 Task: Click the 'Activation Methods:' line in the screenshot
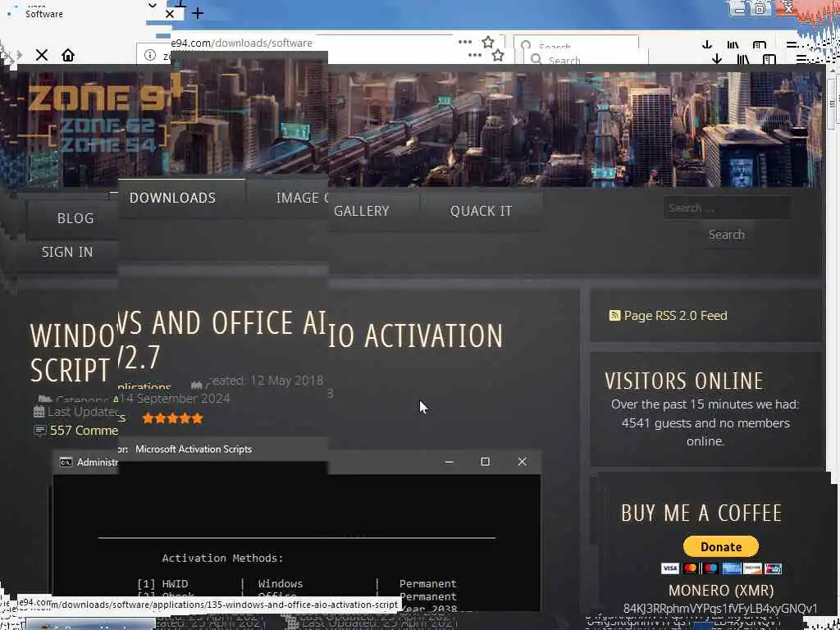tap(222, 558)
